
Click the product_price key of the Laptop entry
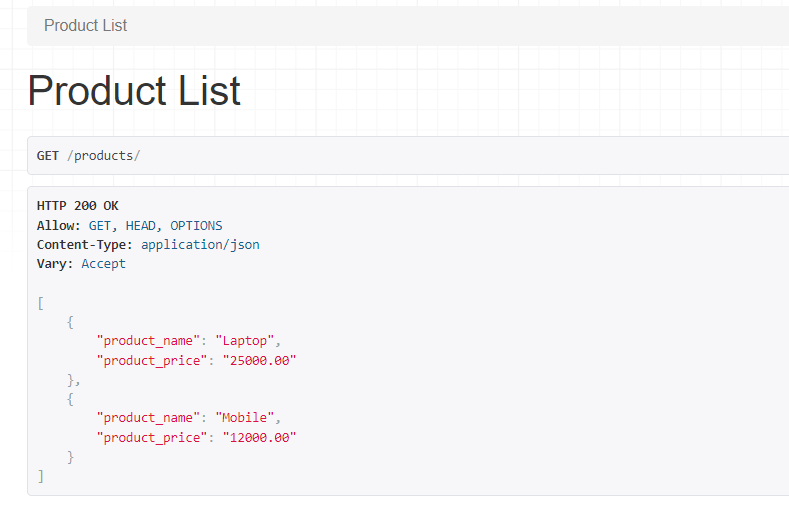click(x=151, y=360)
